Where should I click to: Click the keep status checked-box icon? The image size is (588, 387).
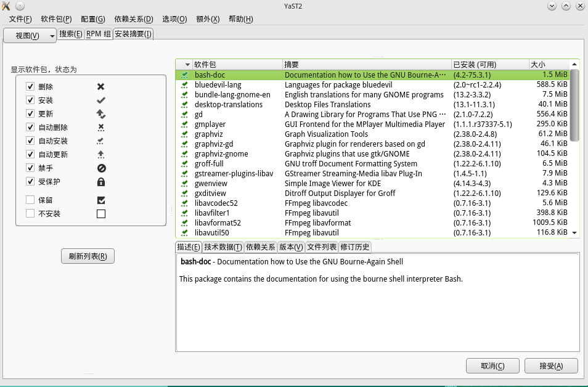coord(101,200)
